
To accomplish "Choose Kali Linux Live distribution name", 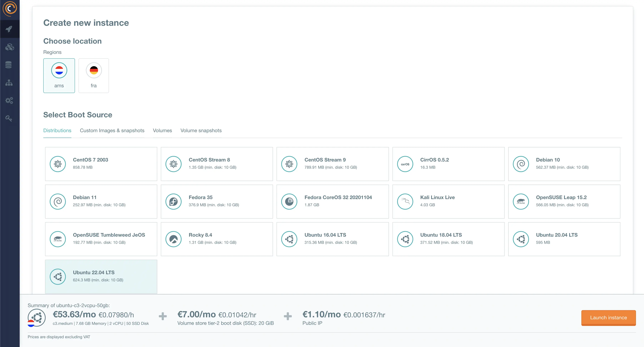I will (437, 197).
